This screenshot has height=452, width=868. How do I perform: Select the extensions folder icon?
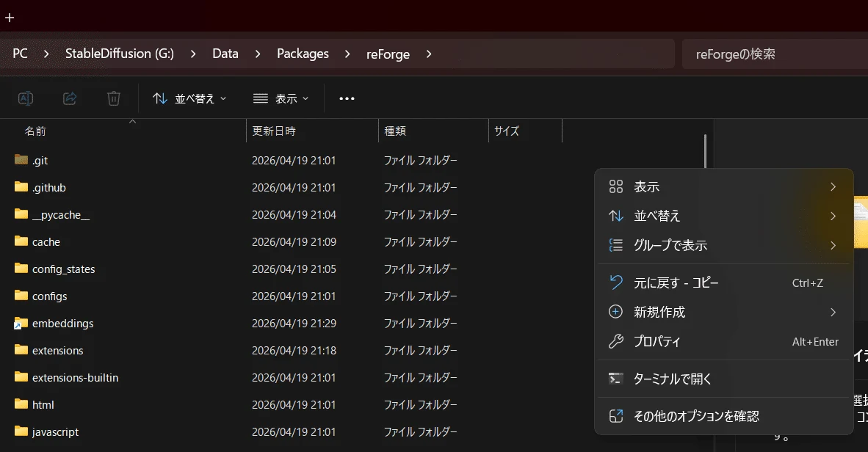point(21,350)
